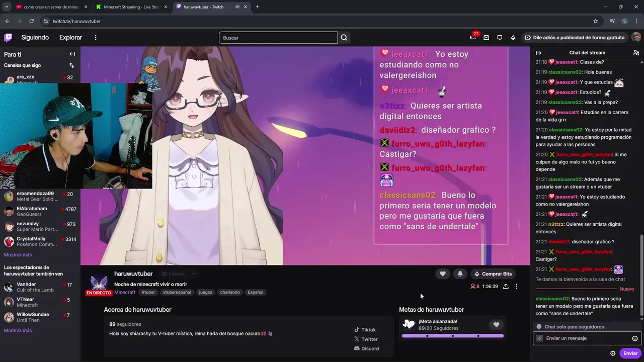Sort followed channels with arrows icon

(x=71, y=65)
